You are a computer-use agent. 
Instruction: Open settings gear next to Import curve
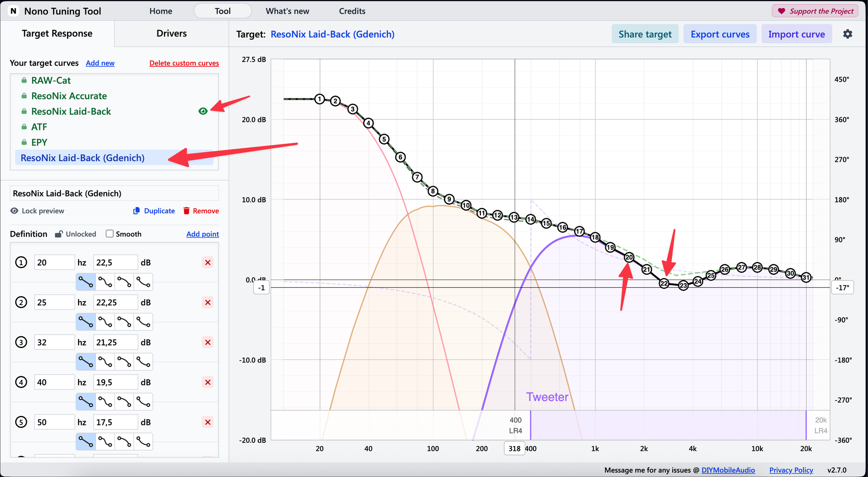847,34
